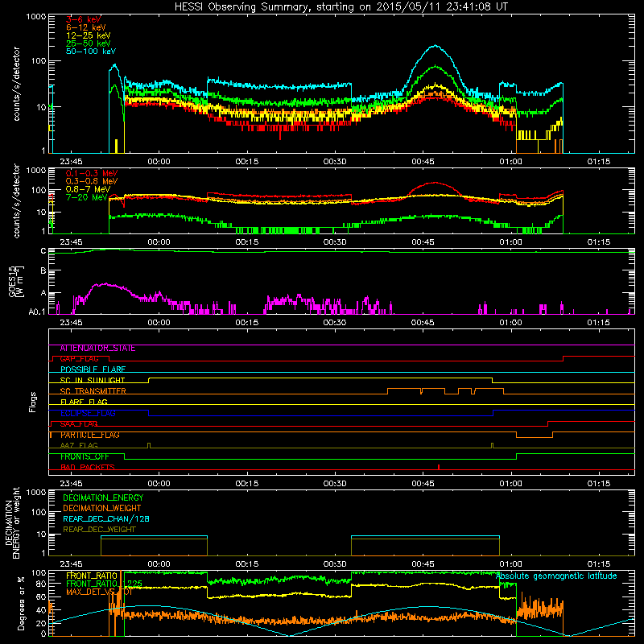Click the DECIMATION_ENERGY legend entry
This screenshot has height=644, width=644.
click(103, 497)
